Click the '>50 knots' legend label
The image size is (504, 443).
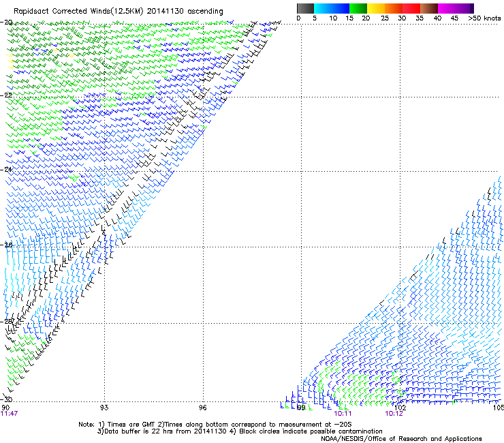[484, 18]
